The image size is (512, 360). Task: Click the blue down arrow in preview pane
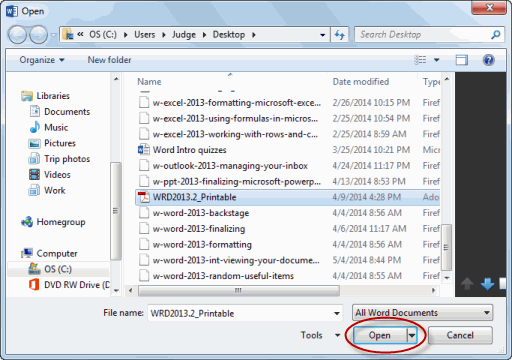(487, 284)
